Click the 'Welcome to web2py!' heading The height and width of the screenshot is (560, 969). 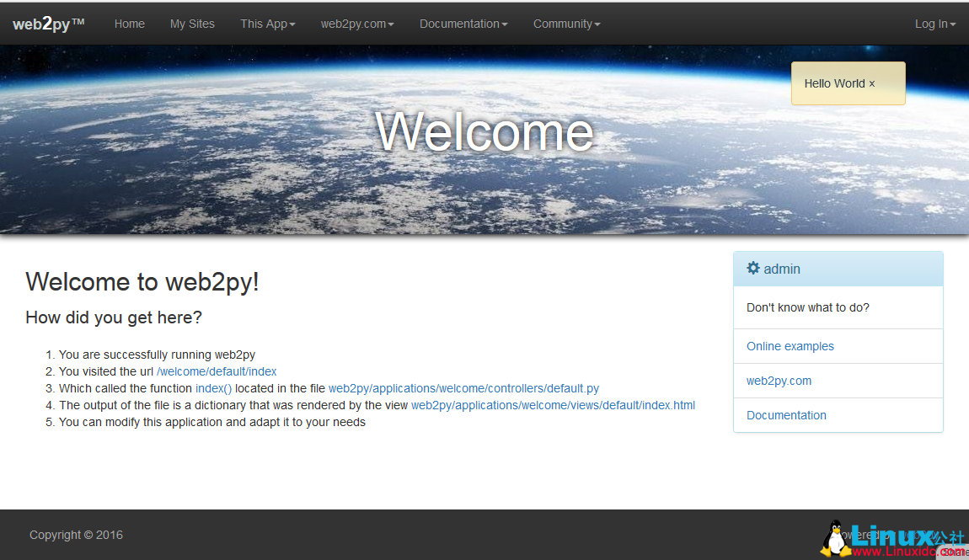coord(142,282)
